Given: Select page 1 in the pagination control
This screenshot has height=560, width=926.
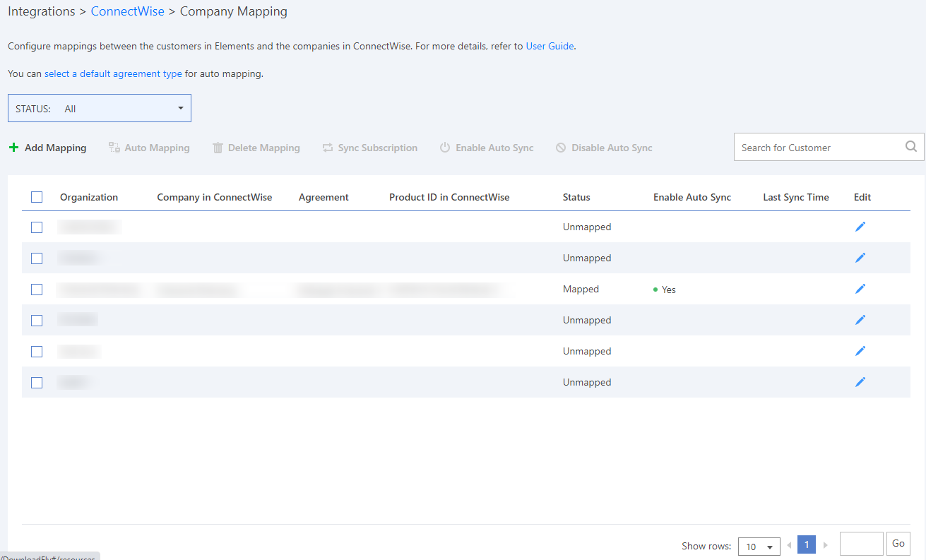Looking at the screenshot, I should 806,544.
